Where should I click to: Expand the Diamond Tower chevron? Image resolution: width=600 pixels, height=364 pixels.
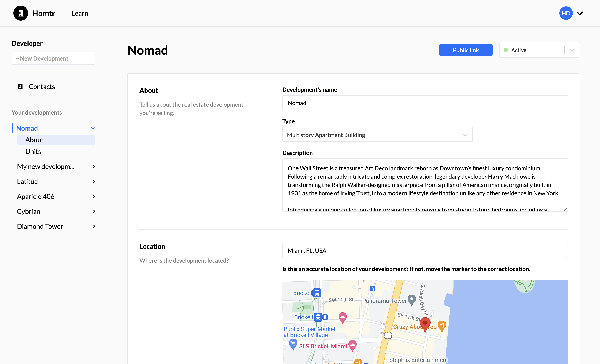94,226
